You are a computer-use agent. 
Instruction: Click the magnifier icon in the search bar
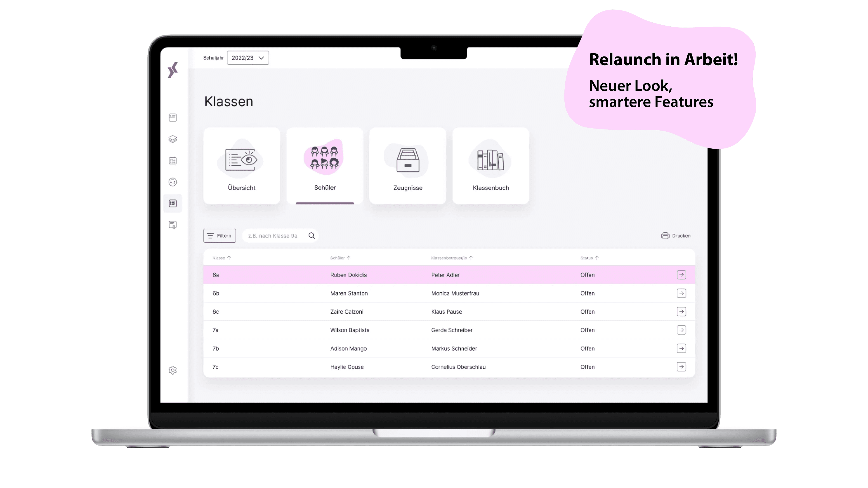click(311, 235)
